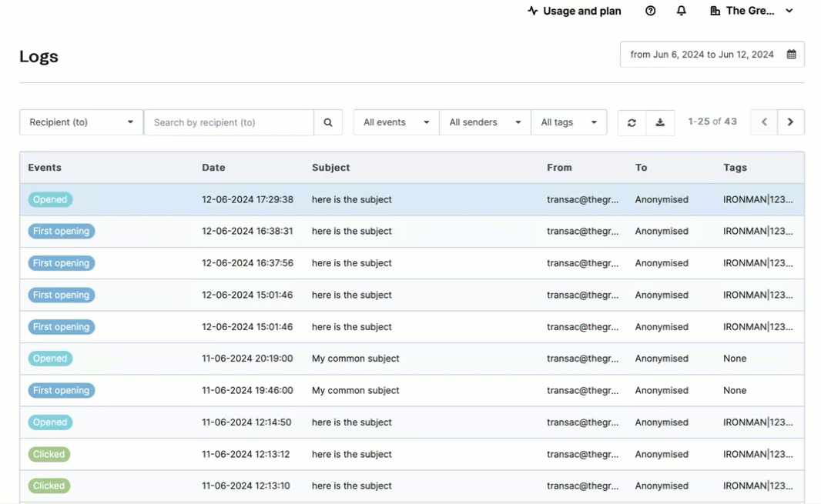Download the logs export
821x504 pixels.
click(x=660, y=122)
